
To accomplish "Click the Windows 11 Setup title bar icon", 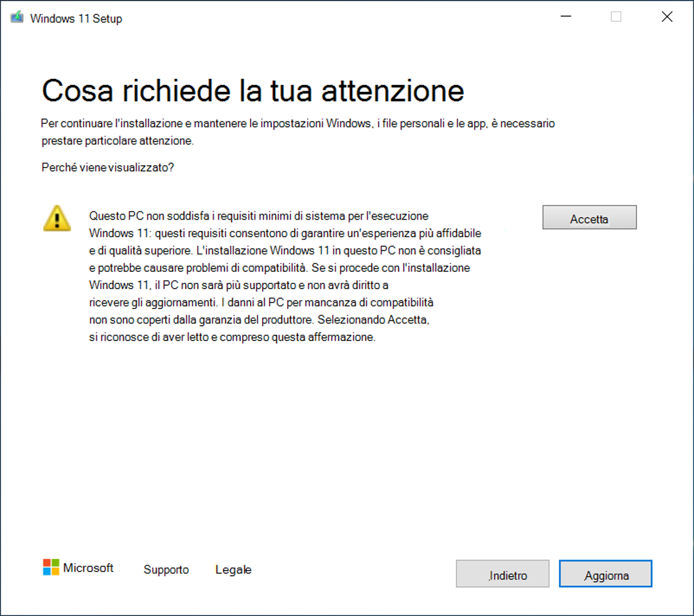I will click(17, 18).
